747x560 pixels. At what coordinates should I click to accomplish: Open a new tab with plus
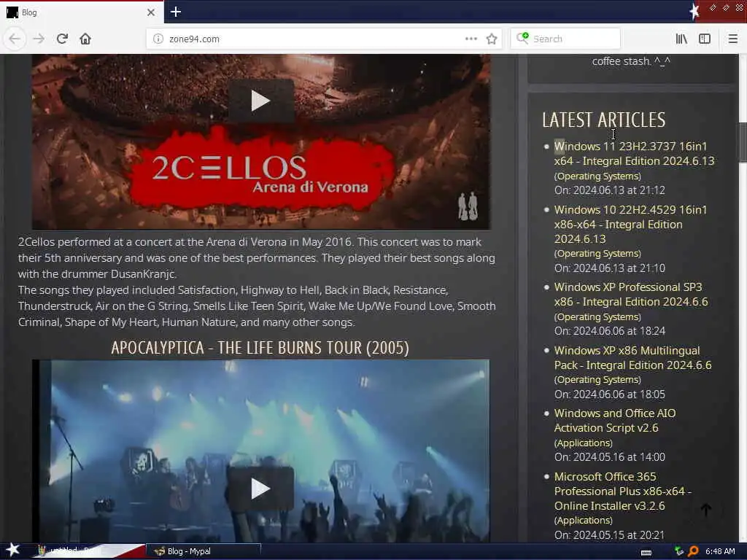point(176,12)
